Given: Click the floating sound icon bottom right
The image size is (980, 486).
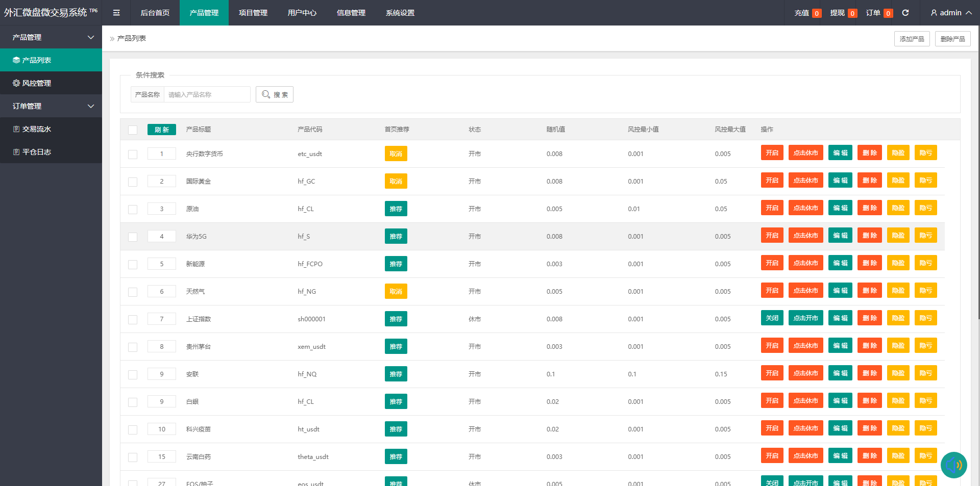Looking at the screenshot, I should pyautogui.click(x=953, y=465).
